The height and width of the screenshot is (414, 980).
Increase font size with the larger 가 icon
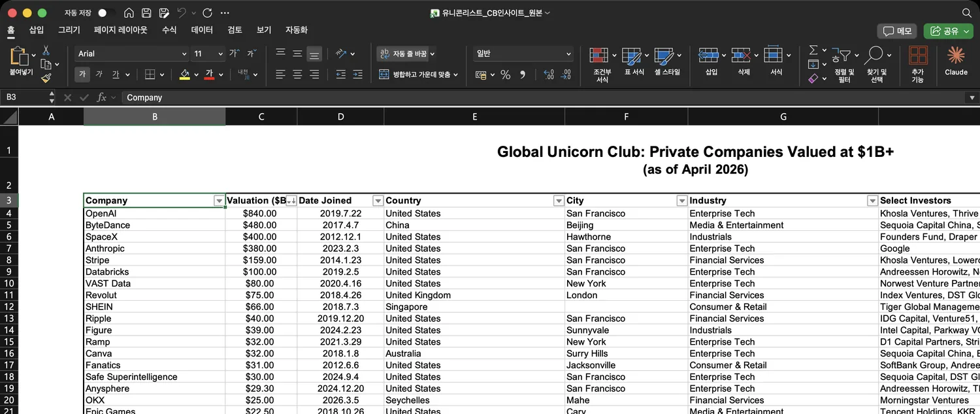(x=233, y=54)
